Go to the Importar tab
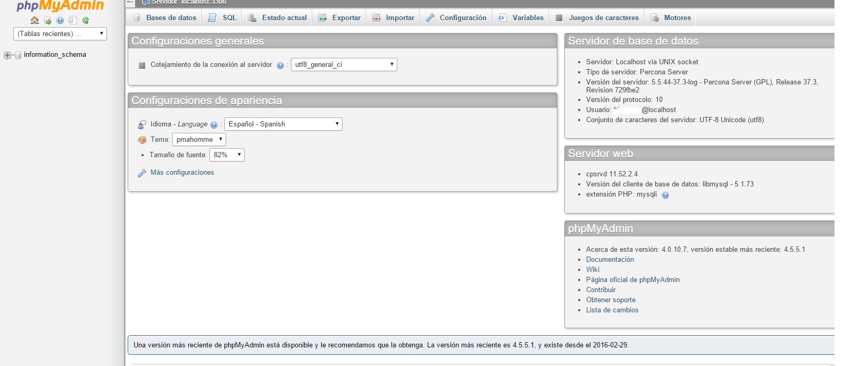Screen dimensions: 868x366 tap(393, 18)
